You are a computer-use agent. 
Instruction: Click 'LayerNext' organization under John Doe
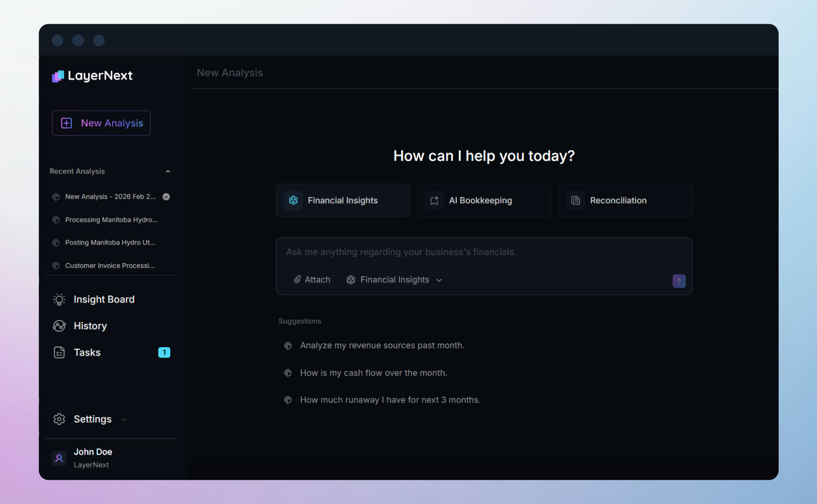91,465
